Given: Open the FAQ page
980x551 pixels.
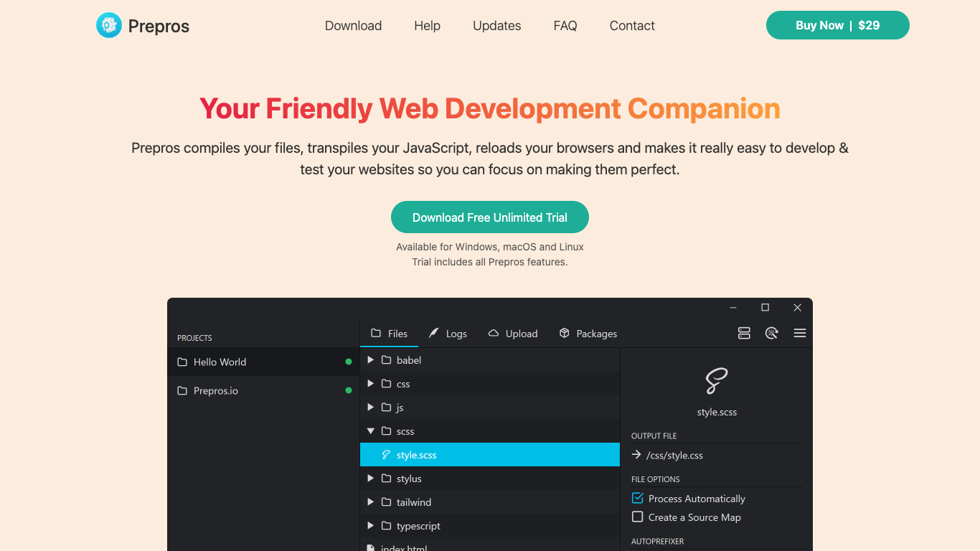Looking at the screenshot, I should tap(565, 26).
